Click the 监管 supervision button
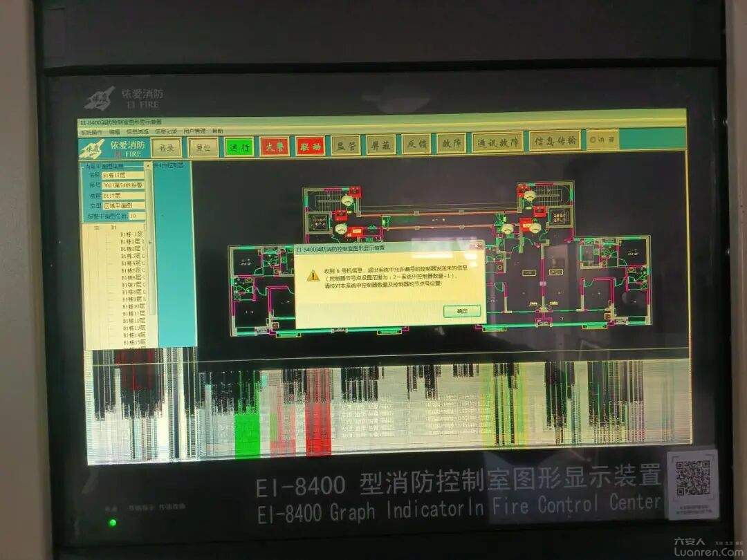 [346, 144]
